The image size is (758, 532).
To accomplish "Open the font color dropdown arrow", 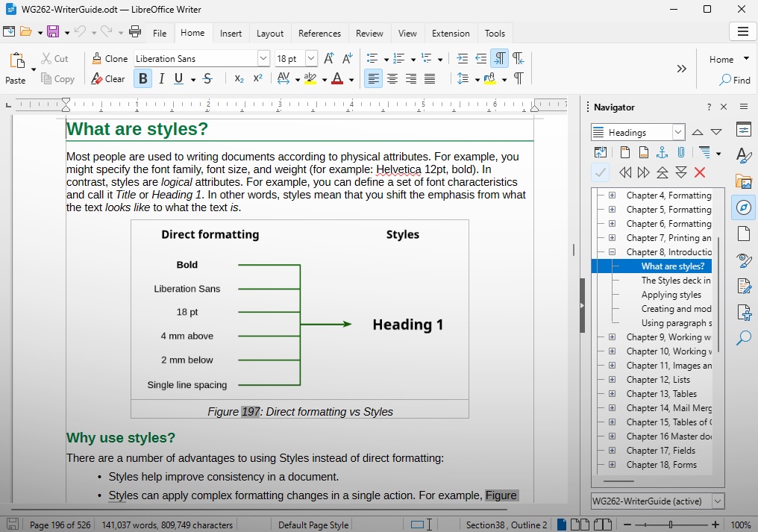I will [351, 80].
